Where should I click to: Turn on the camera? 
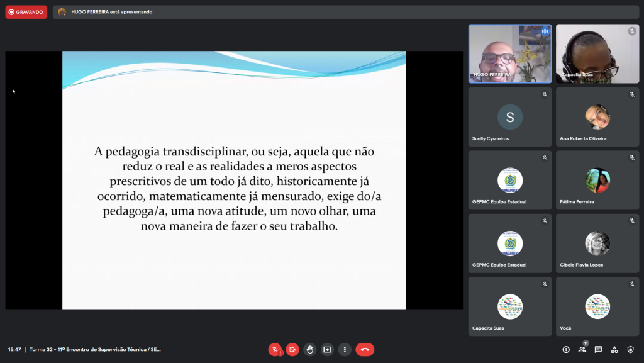292,349
